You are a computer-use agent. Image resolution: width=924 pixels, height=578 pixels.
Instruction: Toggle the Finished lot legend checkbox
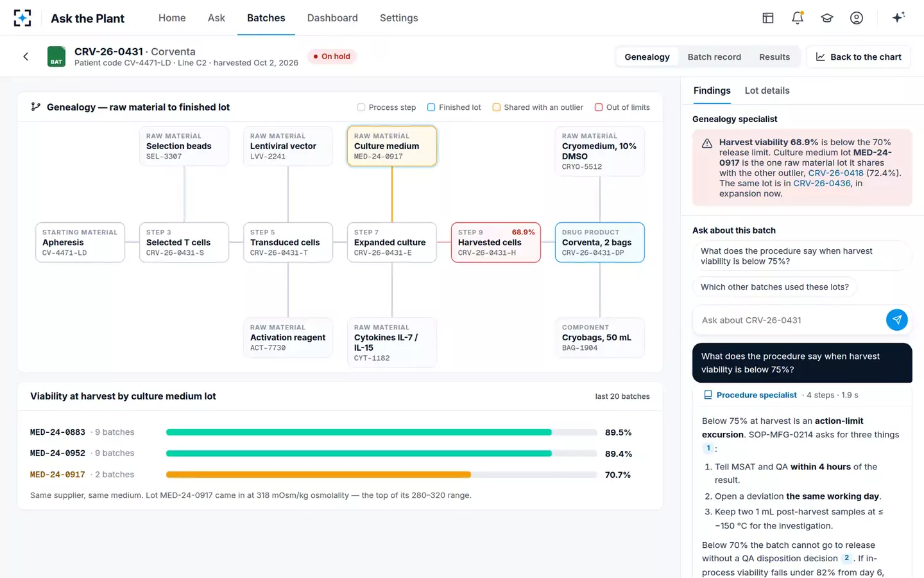431,107
